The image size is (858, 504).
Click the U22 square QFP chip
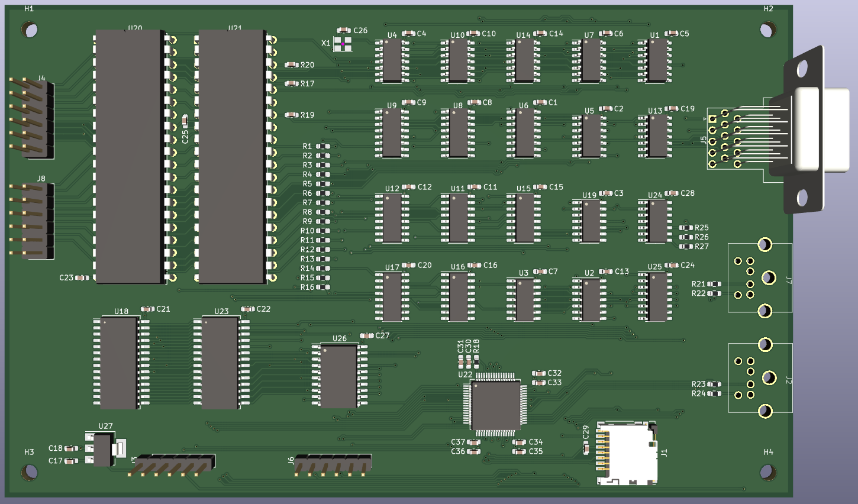tap(495, 405)
